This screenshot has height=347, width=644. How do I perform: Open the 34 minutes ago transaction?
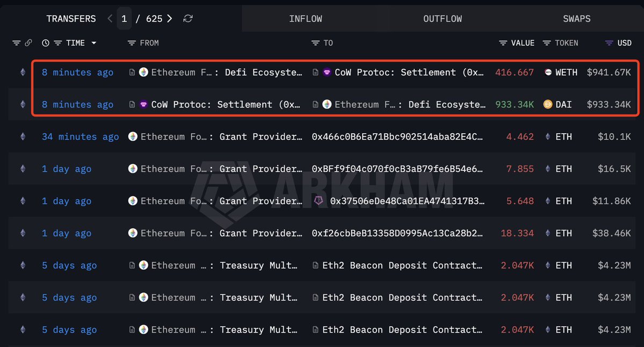pos(80,137)
